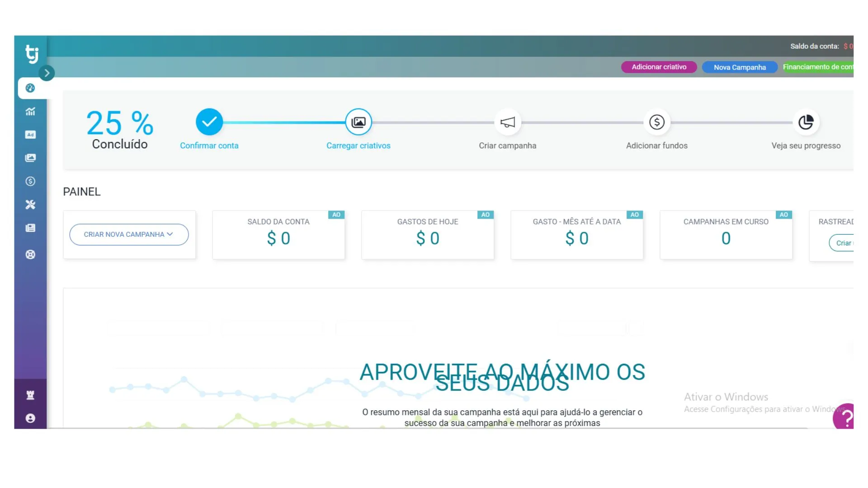The width and height of the screenshot is (868, 488).
Task: Open the creatives image gallery sidebar icon
Action: pos(30,158)
